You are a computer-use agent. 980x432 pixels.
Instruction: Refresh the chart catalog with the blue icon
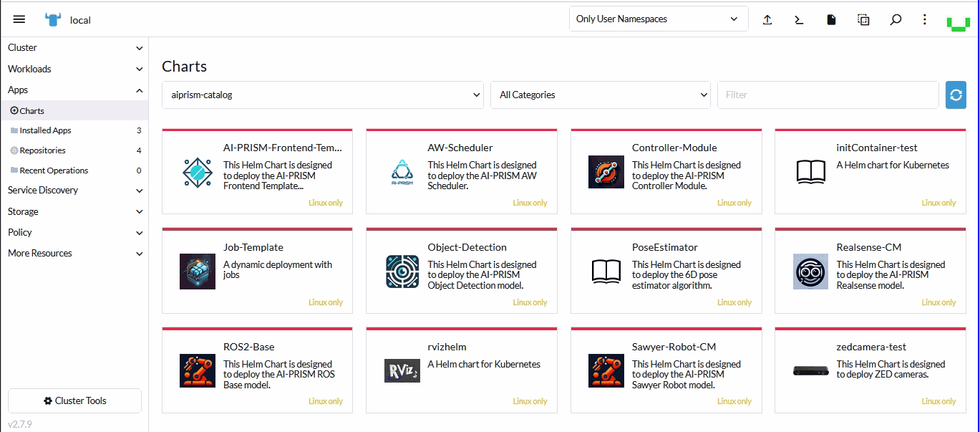956,95
